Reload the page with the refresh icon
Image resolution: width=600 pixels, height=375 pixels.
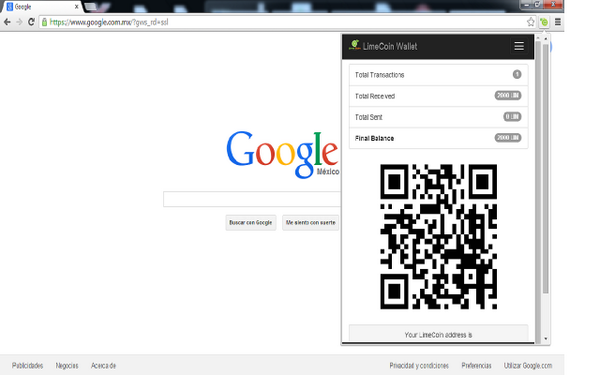[31, 22]
